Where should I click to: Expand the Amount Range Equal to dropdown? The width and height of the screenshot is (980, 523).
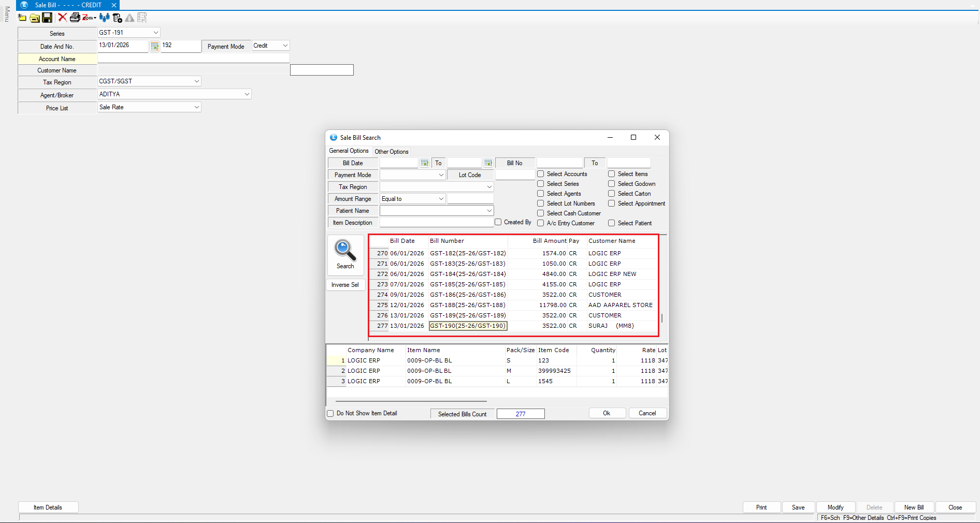(x=441, y=199)
